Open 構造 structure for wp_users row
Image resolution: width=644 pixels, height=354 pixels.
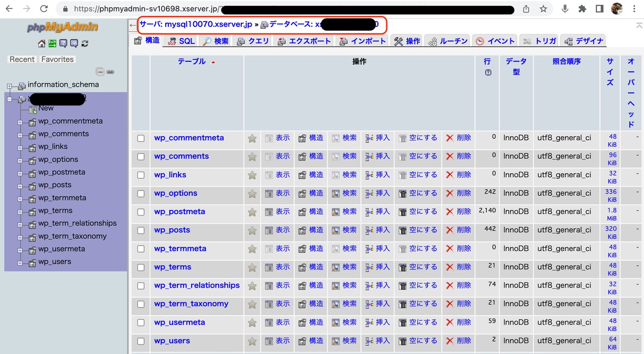pyautogui.click(x=310, y=341)
